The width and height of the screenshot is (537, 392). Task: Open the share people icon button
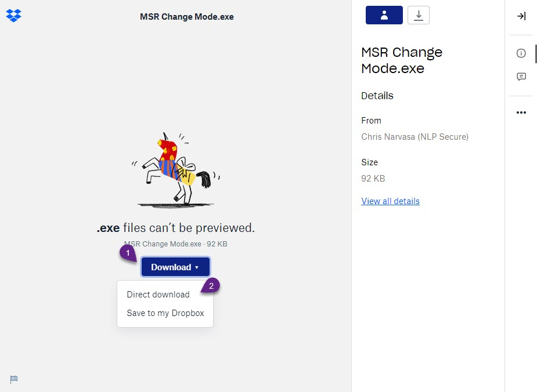point(384,15)
